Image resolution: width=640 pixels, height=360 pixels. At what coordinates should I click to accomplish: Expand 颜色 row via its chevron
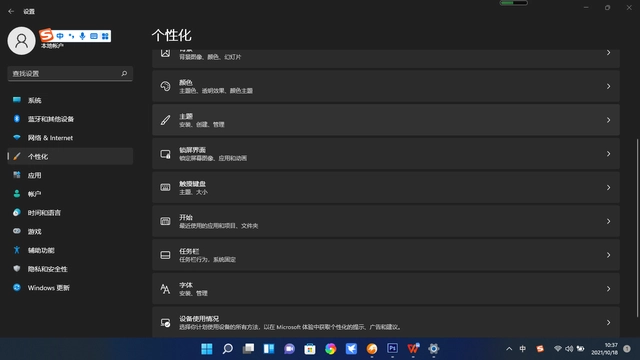coord(608,86)
